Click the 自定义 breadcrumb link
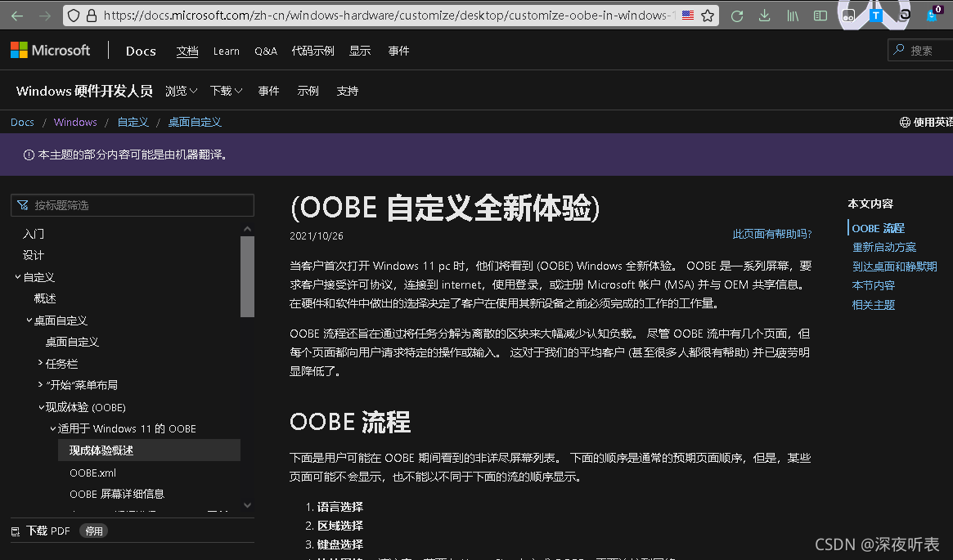The image size is (953, 560). [x=133, y=122]
